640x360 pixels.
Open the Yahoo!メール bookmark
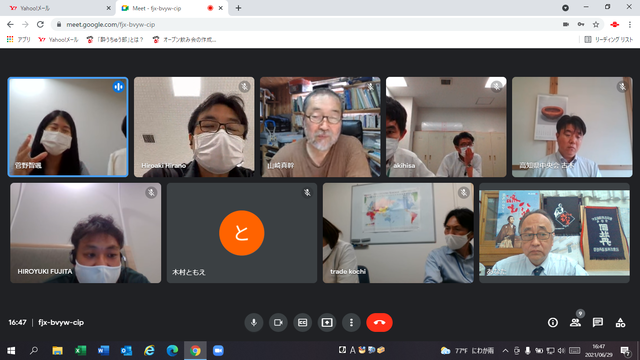click(58, 40)
